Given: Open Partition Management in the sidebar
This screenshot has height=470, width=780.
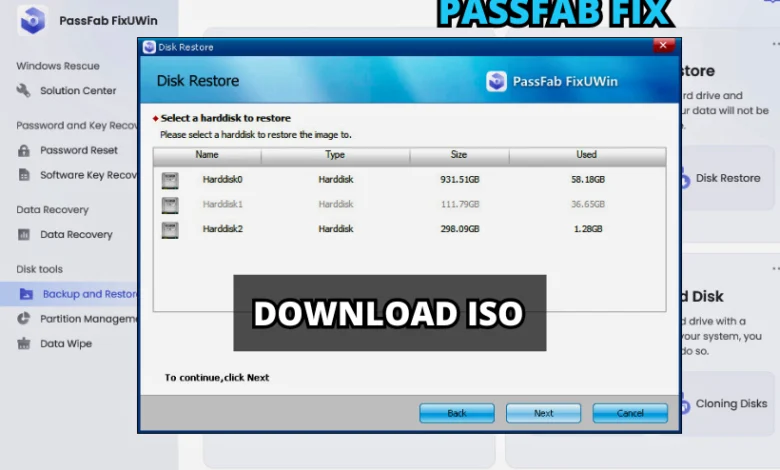Looking at the screenshot, I should [89, 318].
